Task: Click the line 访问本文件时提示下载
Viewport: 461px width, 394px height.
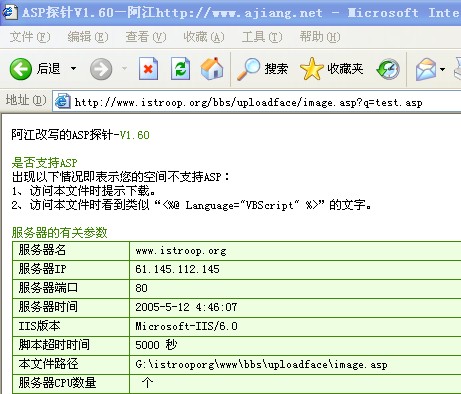Action: point(83,191)
